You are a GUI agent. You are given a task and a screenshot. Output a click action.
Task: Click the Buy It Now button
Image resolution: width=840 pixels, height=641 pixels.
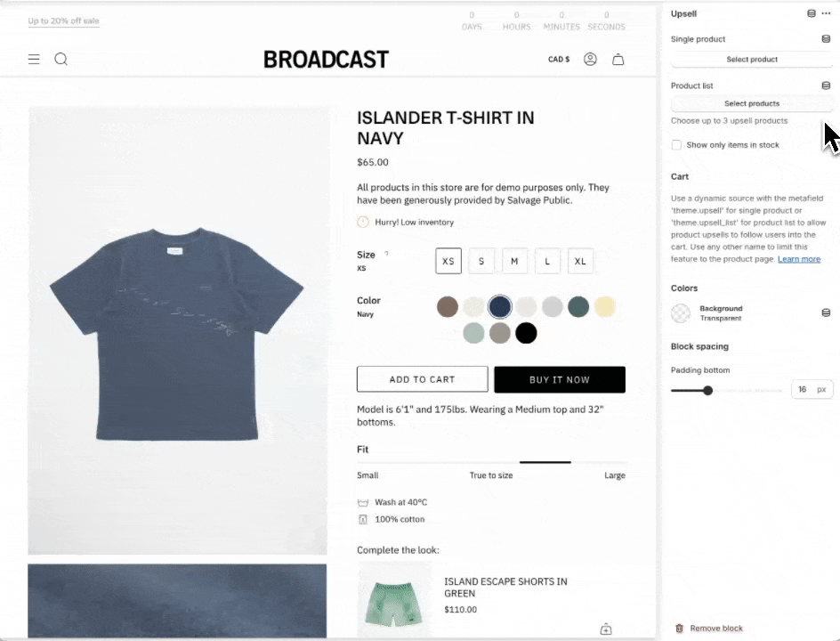point(560,379)
